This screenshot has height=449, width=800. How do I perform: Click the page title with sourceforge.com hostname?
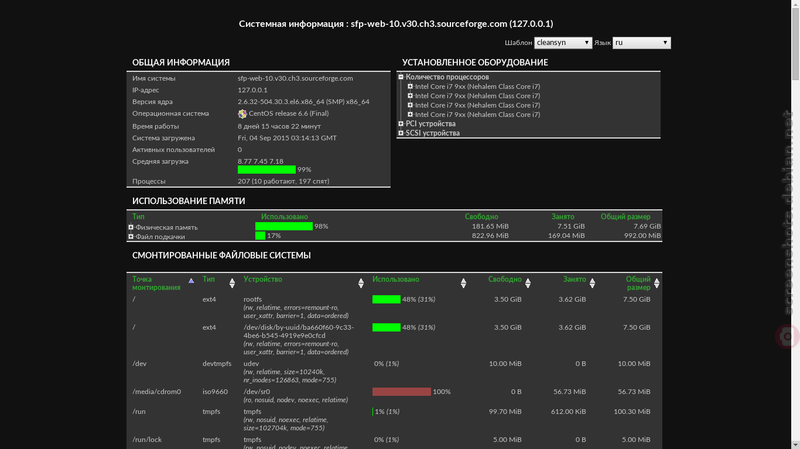pos(396,23)
